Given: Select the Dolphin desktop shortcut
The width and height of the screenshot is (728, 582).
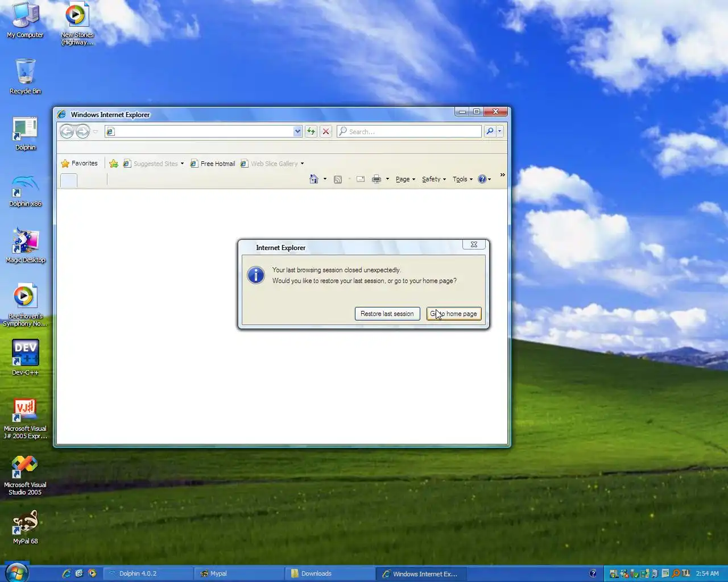Looking at the screenshot, I should click(x=25, y=134).
